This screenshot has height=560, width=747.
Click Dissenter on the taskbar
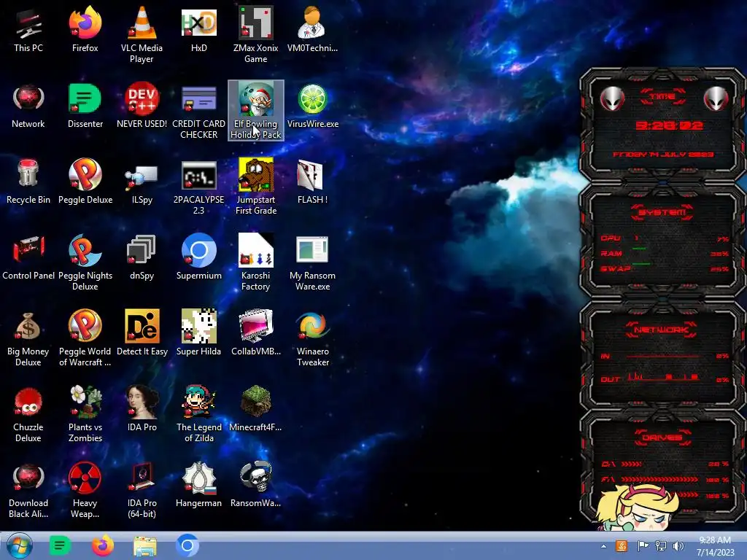point(60,545)
